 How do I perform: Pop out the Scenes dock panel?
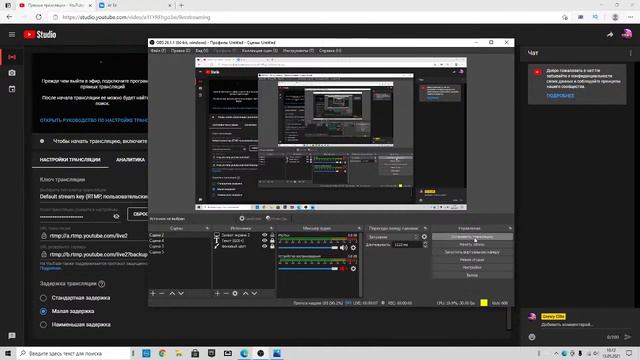(207, 228)
